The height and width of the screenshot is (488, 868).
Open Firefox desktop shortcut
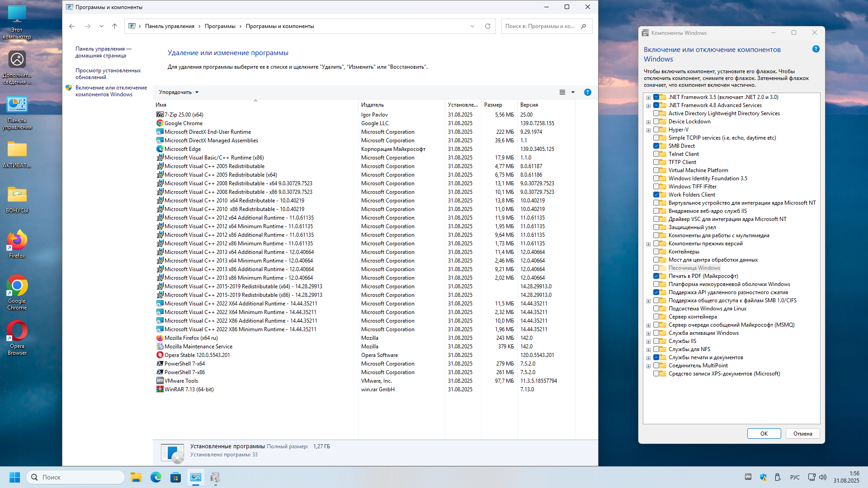(17, 244)
